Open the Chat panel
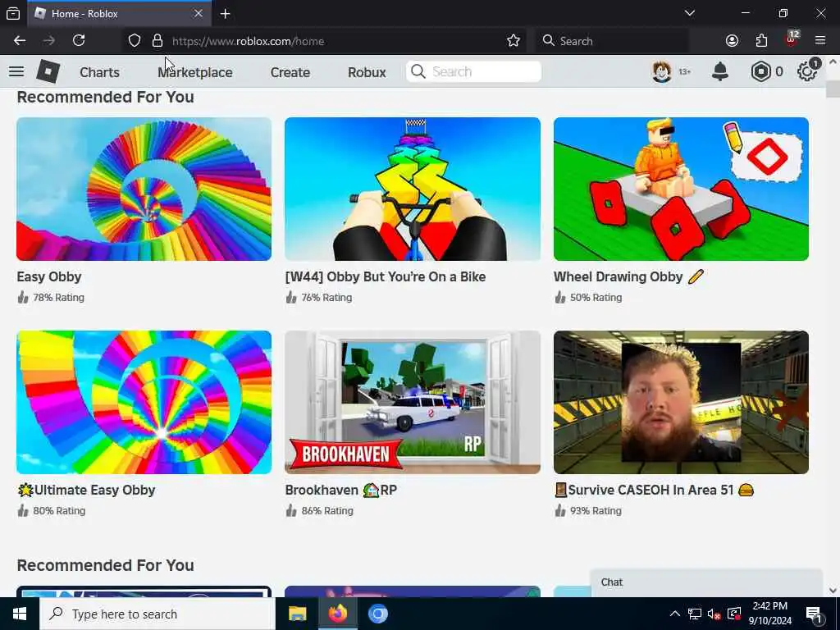Viewport: 840px width, 630px height. (x=706, y=583)
